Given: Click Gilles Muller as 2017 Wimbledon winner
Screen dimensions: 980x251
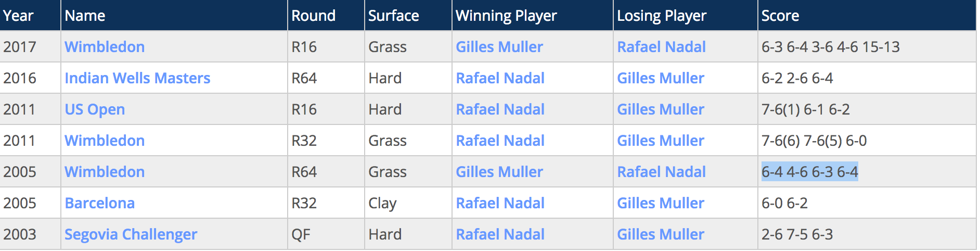Looking at the screenshot, I should 499,47.
